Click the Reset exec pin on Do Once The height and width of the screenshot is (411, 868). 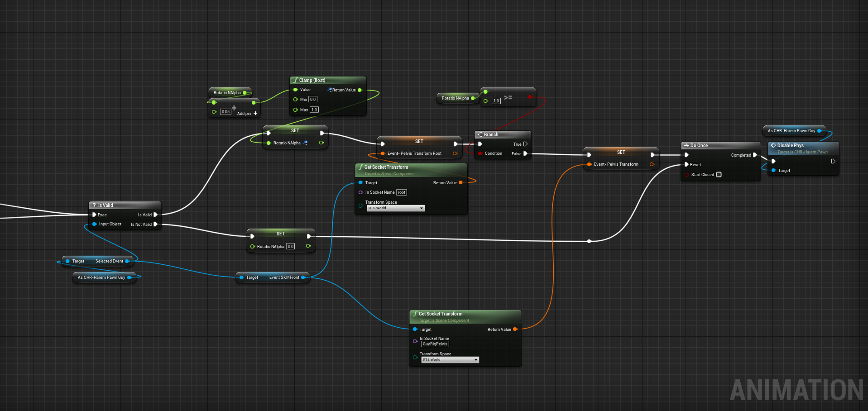coord(686,164)
